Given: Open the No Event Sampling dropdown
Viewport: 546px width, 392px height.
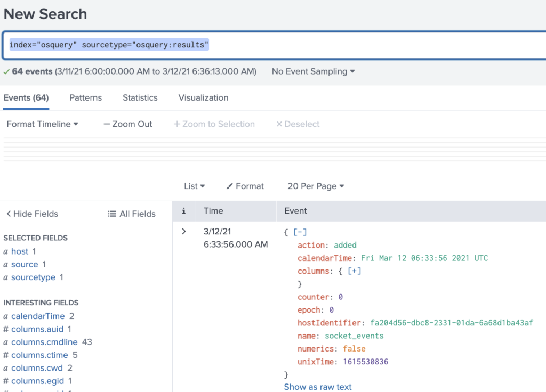Looking at the screenshot, I should click(x=312, y=71).
